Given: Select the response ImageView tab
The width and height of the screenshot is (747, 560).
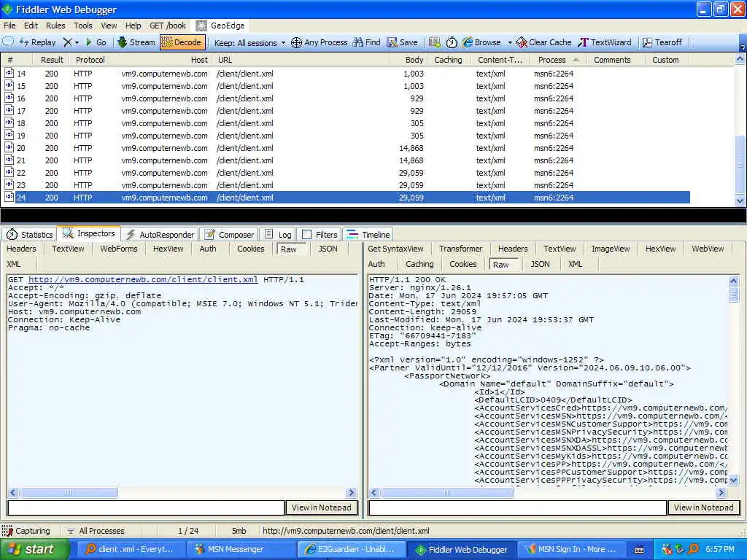Looking at the screenshot, I should [x=611, y=249].
